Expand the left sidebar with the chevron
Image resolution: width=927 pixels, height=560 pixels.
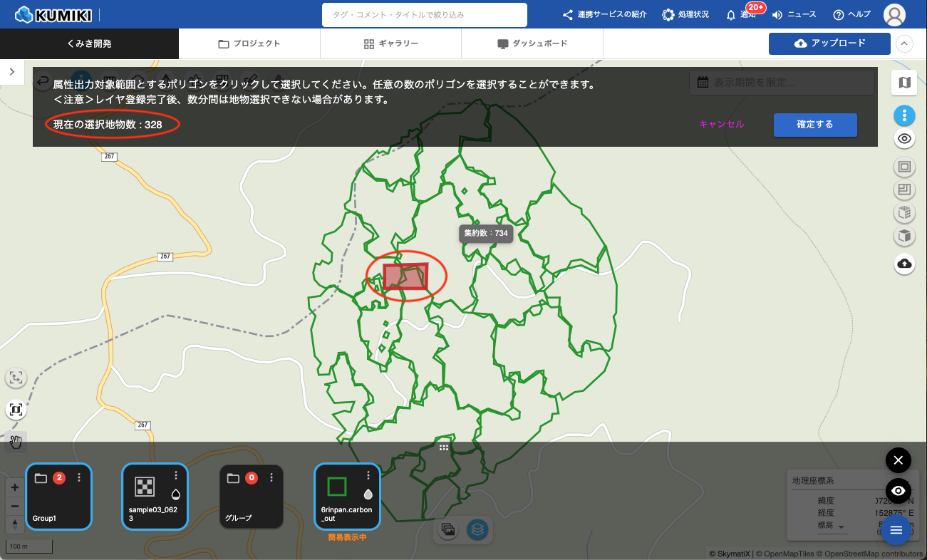[x=12, y=71]
